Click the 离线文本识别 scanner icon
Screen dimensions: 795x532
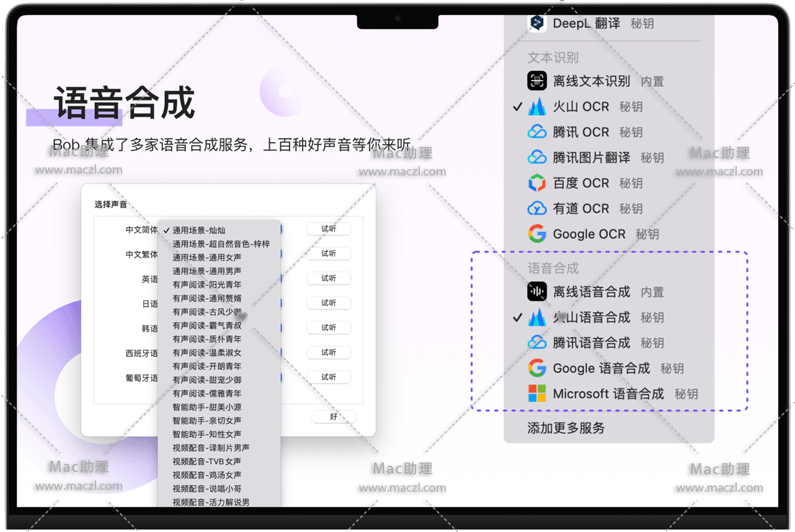pos(537,81)
